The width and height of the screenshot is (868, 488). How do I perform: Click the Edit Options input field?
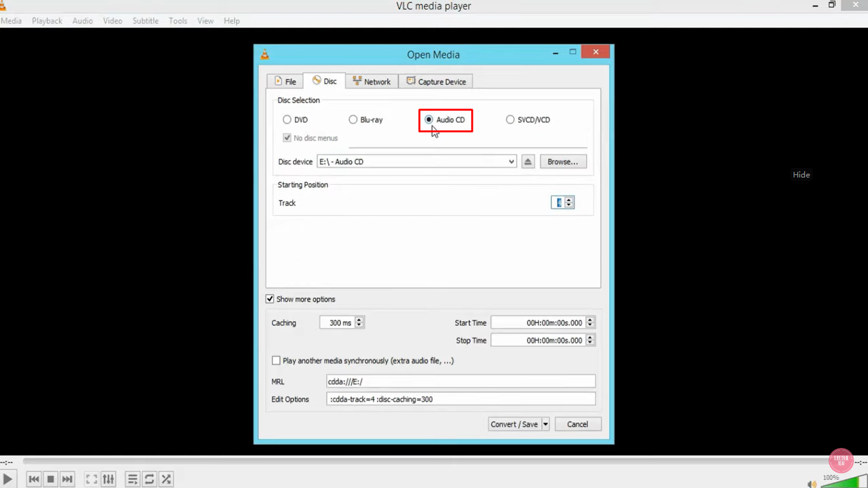tap(460, 399)
